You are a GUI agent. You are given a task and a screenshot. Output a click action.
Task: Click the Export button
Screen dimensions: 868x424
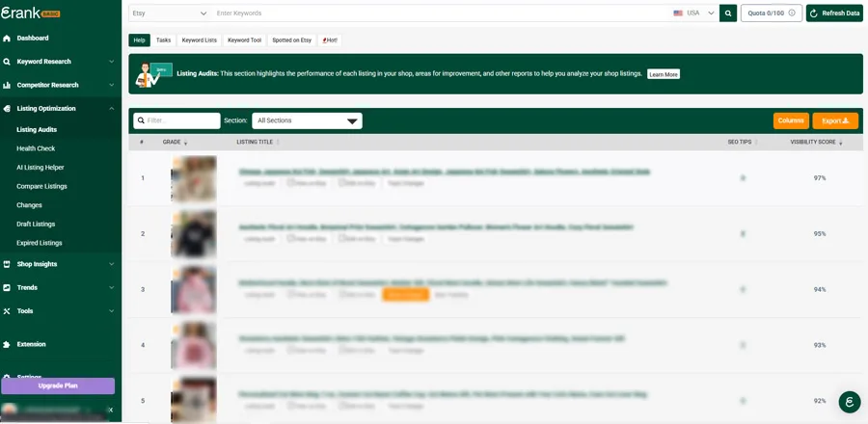pyautogui.click(x=835, y=120)
